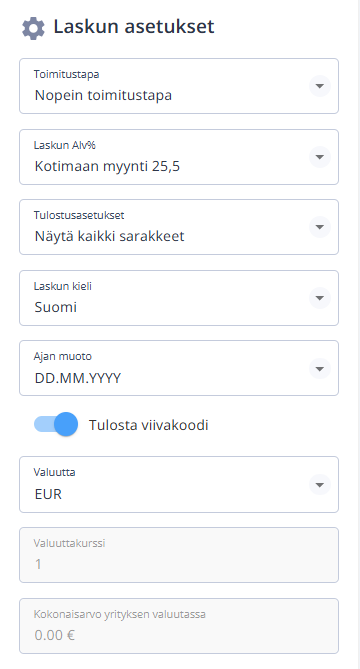Toggle the Tulosta viivakoodi switch off
Image resolution: width=360 pixels, height=669 pixels.
pyautogui.click(x=56, y=424)
